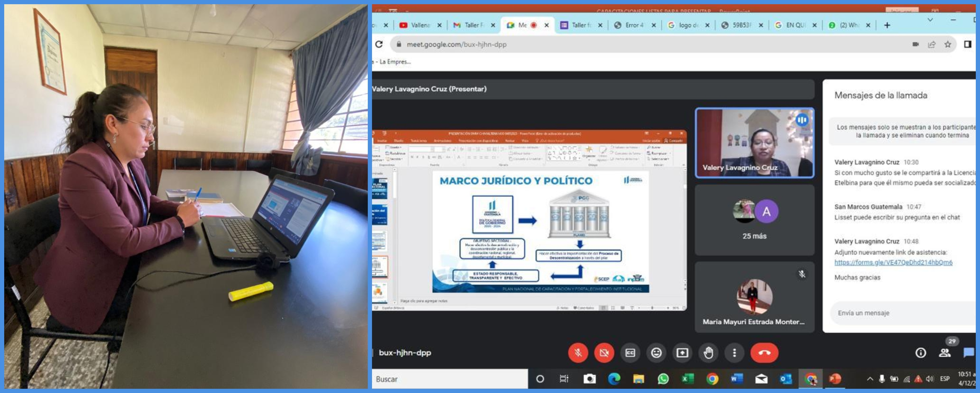The image size is (980, 393).
Task: Turn on the camera in Meet
Action: [x=604, y=353]
